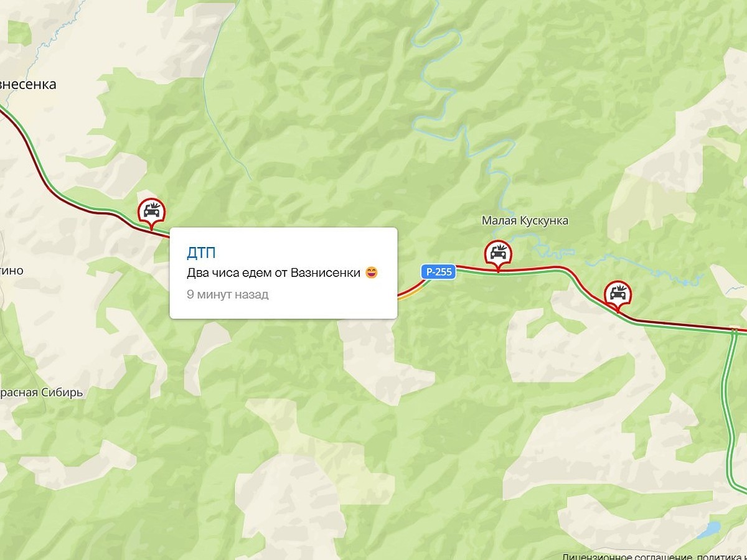The height and width of the screenshot is (560, 747).
Task: Select the Малая Кускунка village label
Action: 525,221
